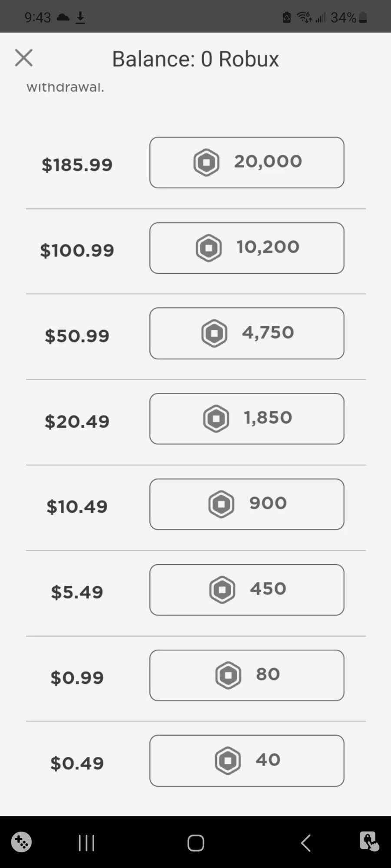Buy the 20,000 Robux package
Screen dimensions: 391x868
click(x=246, y=162)
